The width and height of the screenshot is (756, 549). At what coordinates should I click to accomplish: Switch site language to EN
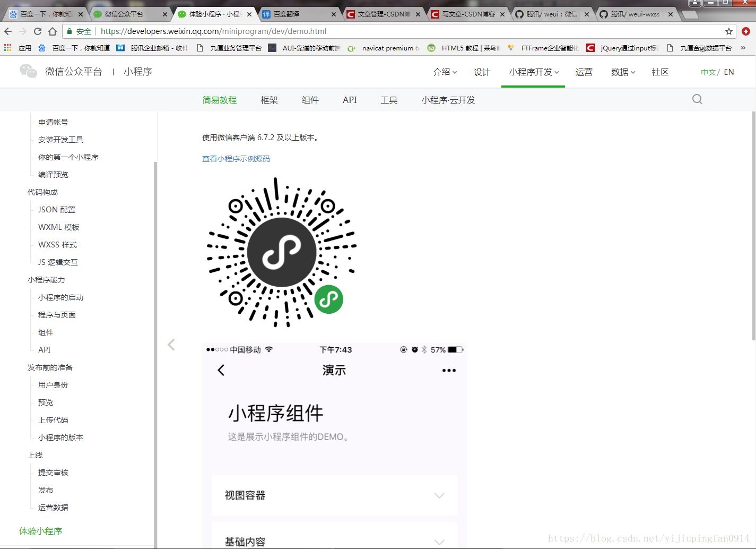pyautogui.click(x=729, y=72)
